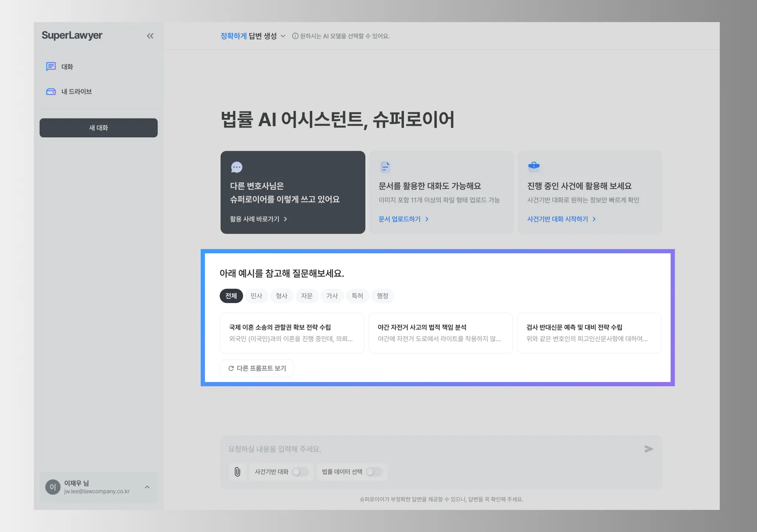Click the info icon near AI model text
Image resolution: width=757 pixels, height=532 pixels.
point(295,36)
